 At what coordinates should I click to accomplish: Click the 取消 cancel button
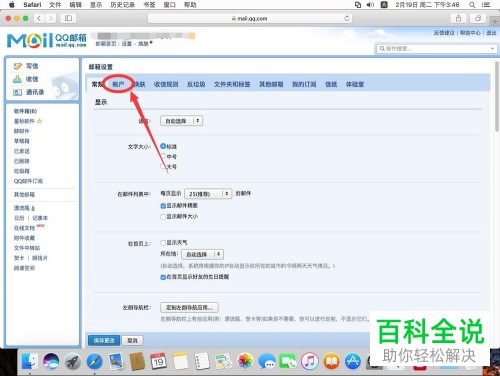point(132,340)
